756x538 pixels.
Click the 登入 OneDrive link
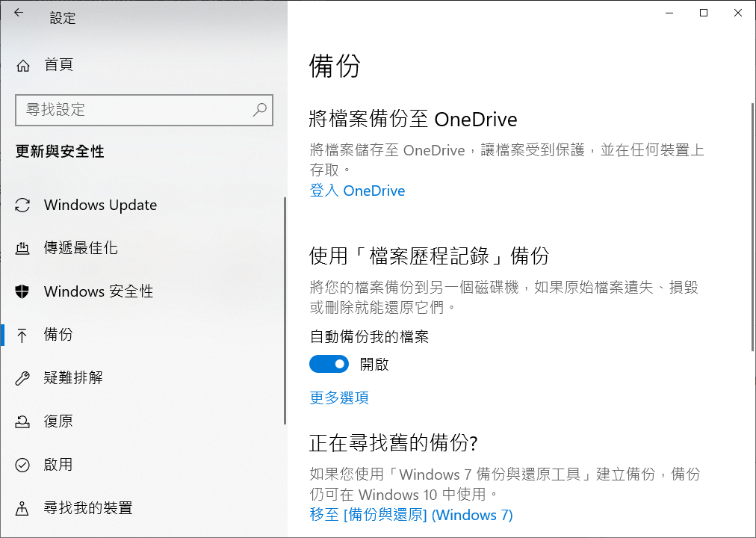tap(357, 191)
